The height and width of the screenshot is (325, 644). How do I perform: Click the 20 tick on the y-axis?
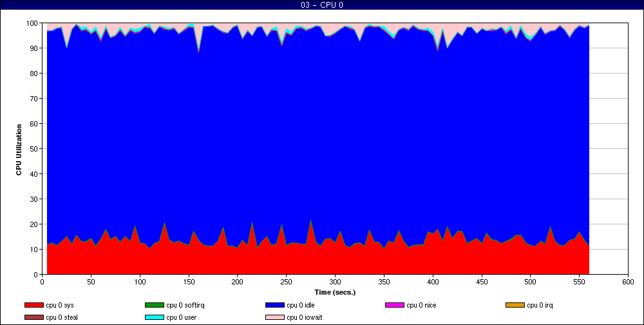[35, 224]
